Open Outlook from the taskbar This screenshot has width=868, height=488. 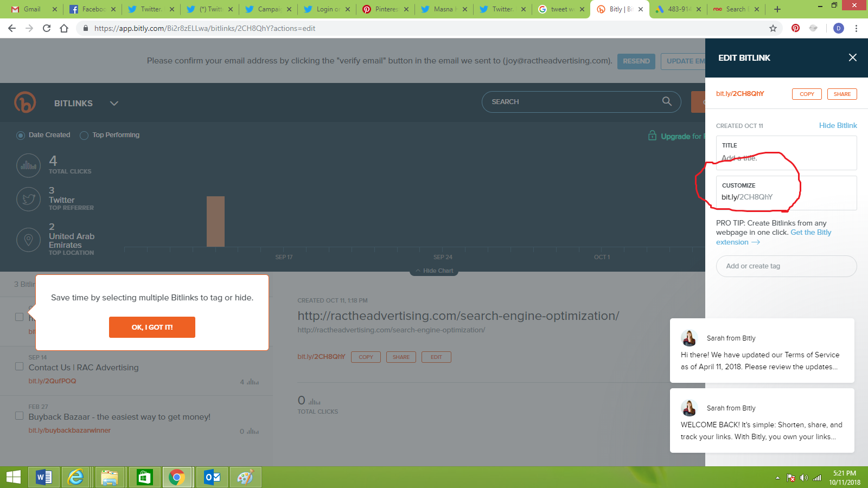pyautogui.click(x=212, y=477)
